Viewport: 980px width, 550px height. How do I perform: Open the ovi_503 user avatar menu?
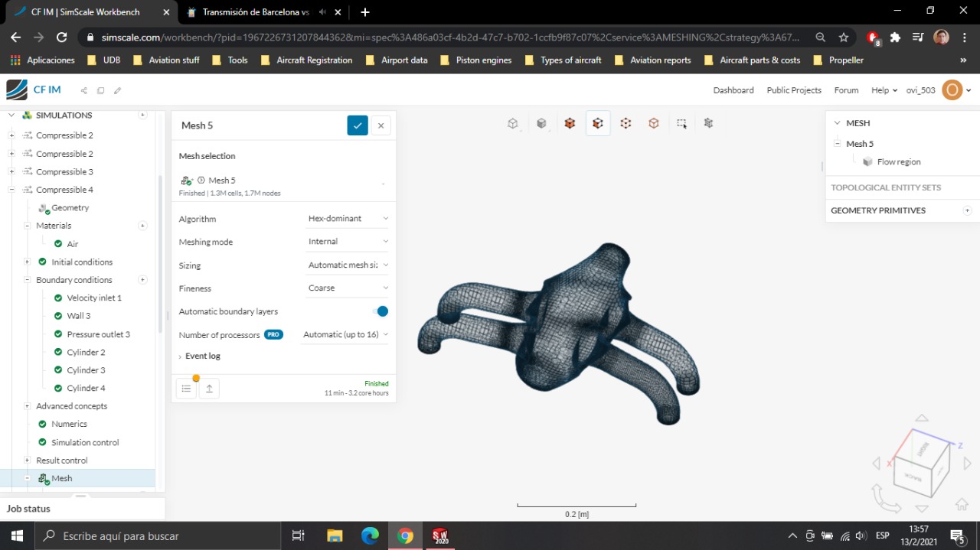952,90
